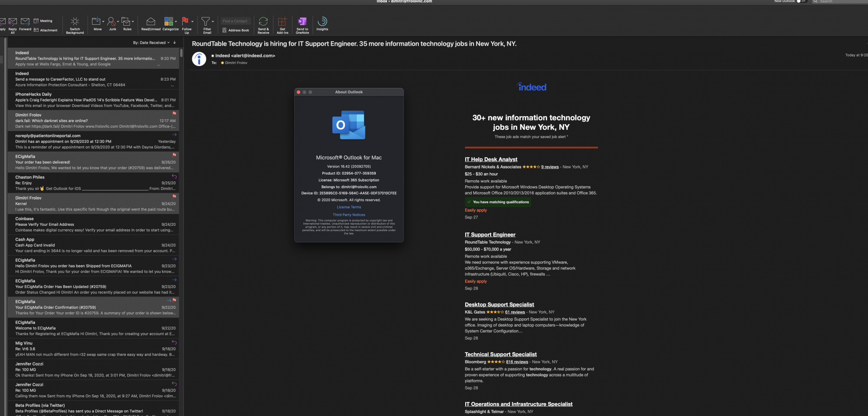Click the Find a Contact field
This screenshot has height=416, width=868.
click(x=236, y=21)
